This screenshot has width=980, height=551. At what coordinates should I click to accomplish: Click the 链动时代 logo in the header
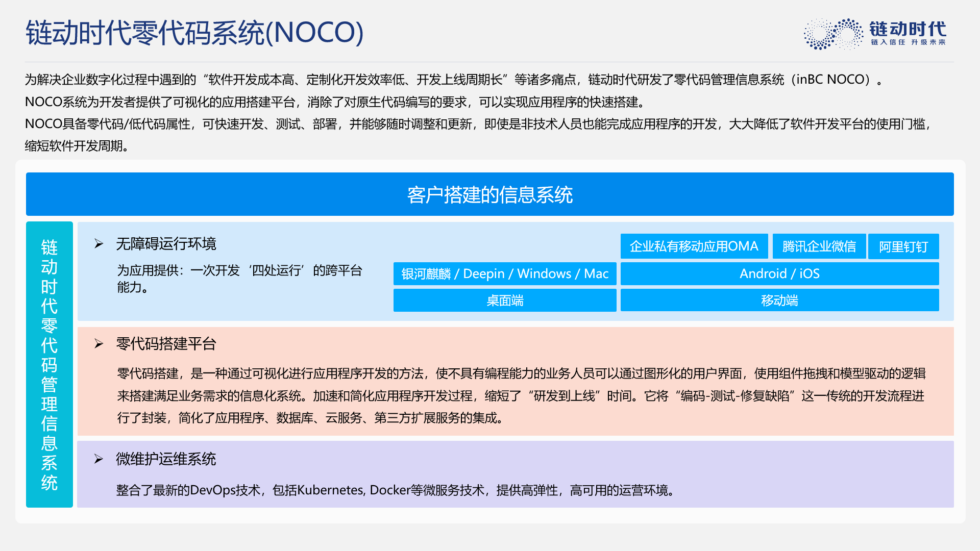click(x=875, y=34)
